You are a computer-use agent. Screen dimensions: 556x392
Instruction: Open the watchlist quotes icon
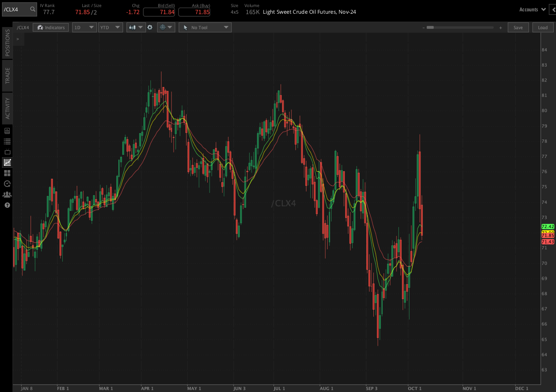coord(7,141)
